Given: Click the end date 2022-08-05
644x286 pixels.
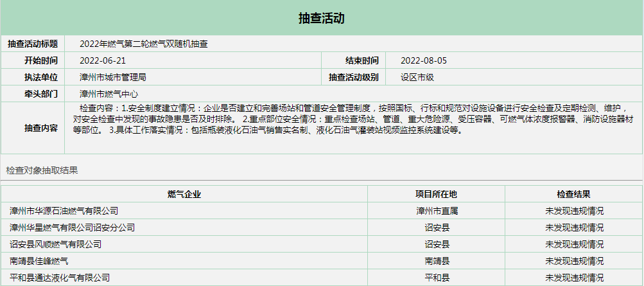Looking at the screenshot, I should pos(423,61).
